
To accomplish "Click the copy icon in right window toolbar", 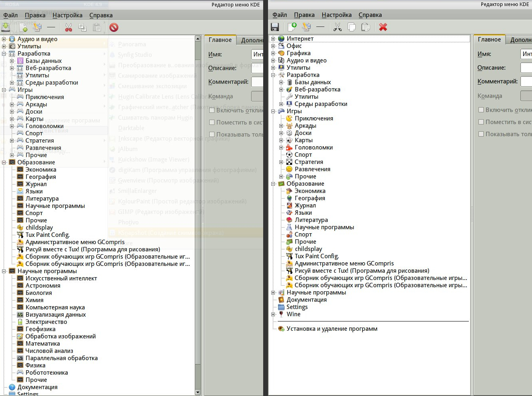I will [x=352, y=27].
